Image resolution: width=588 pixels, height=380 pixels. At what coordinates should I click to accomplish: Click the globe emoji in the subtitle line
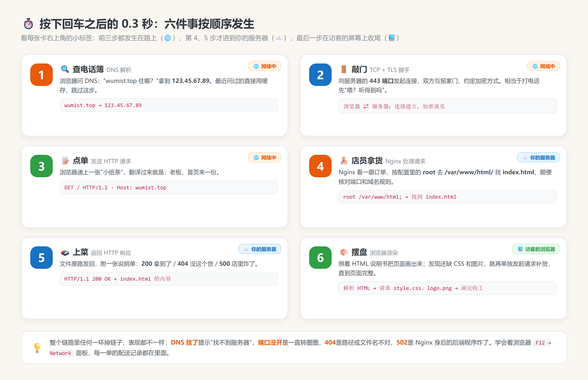tap(168, 38)
